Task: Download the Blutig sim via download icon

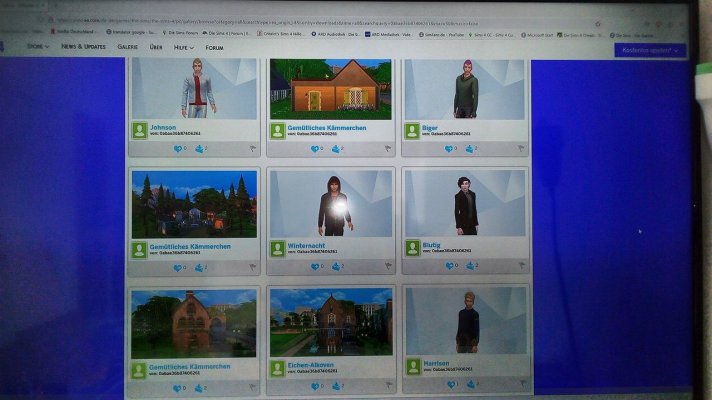Action: click(x=470, y=266)
